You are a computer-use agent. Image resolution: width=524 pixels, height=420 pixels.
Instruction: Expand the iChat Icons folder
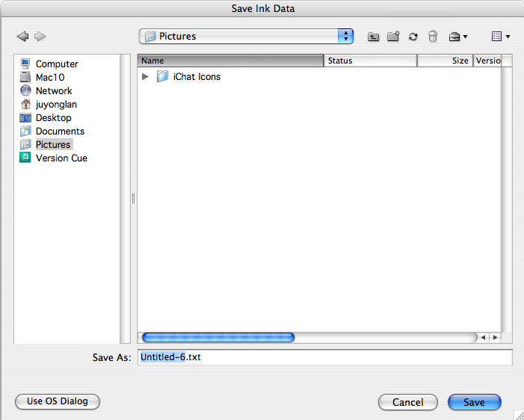coord(146,76)
